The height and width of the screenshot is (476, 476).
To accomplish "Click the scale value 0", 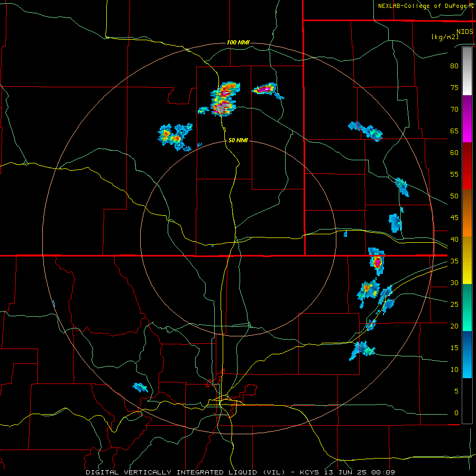I will (x=456, y=413).
